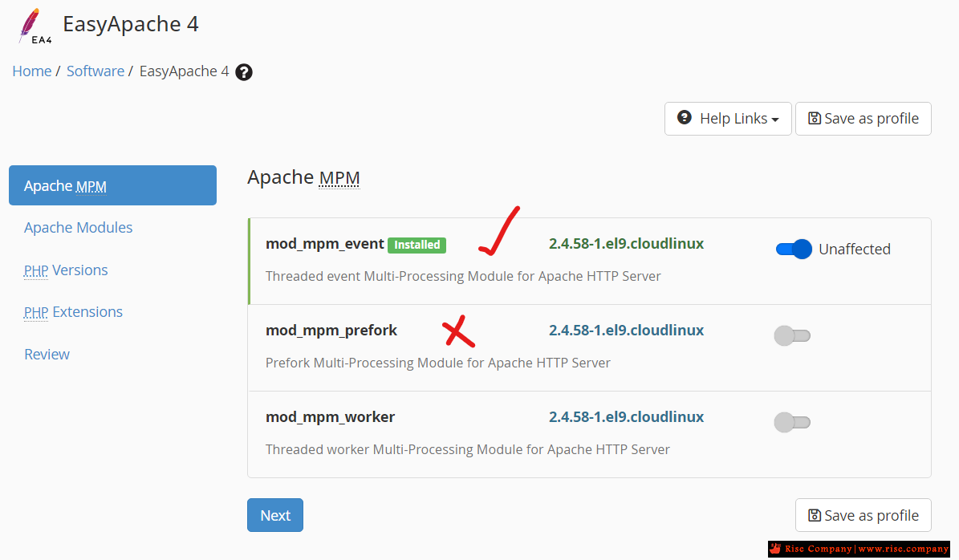The image size is (959, 560).
Task: Select the mod_mpm_event package name
Action: pyautogui.click(x=325, y=244)
